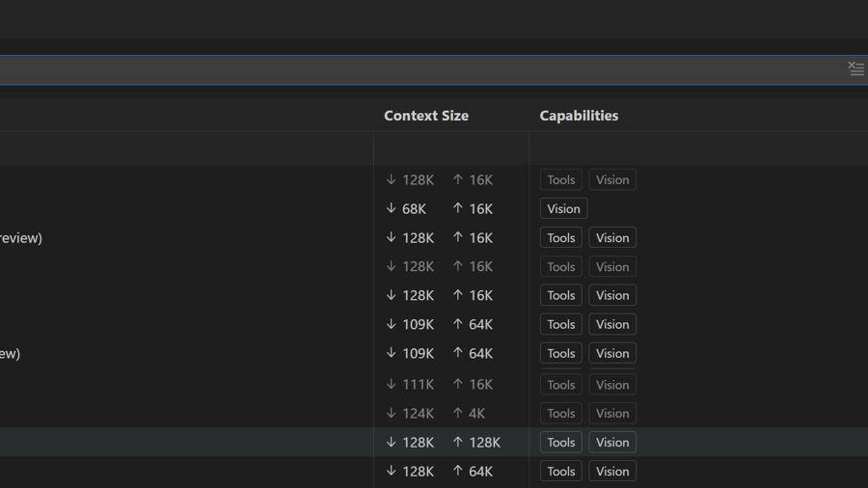Click the Capabilities column header
868x488 pixels.
[x=579, y=116]
